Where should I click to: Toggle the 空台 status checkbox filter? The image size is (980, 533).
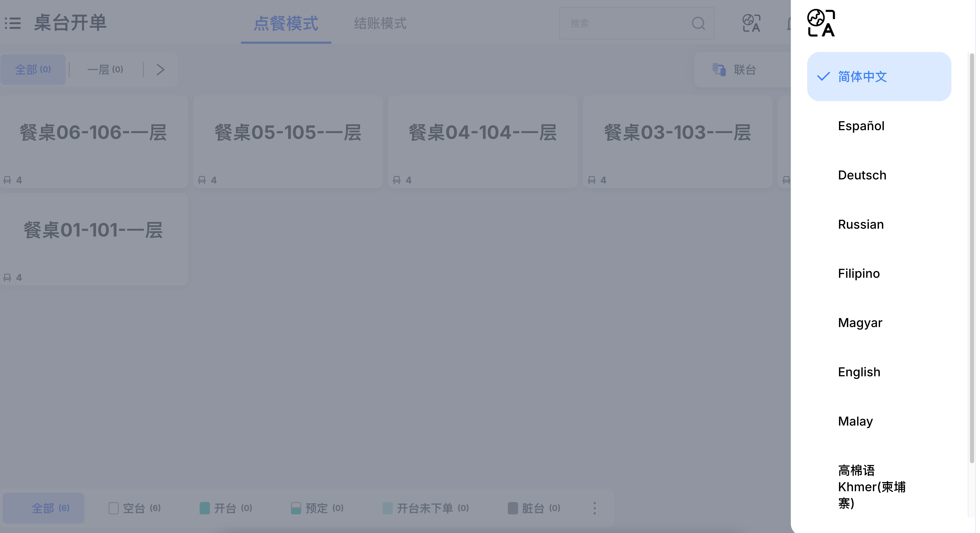(113, 508)
